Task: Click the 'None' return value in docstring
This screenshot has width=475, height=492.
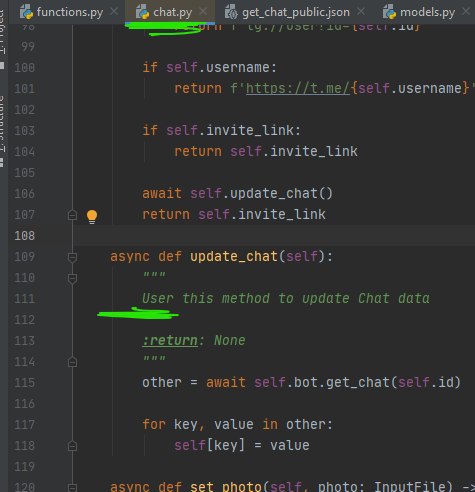Action: (x=230, y=341)
